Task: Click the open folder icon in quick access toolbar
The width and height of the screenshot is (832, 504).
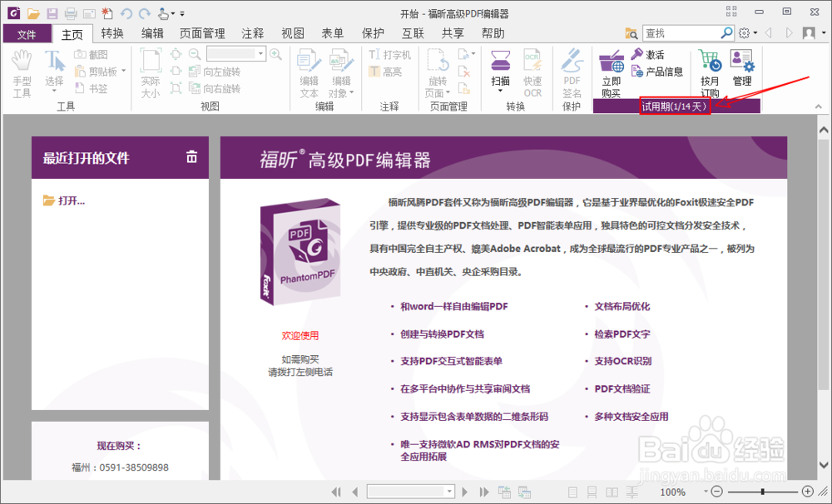Action: [x=33, y=13]
